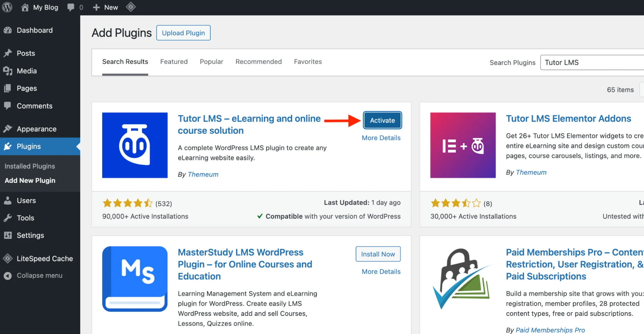This screenshot has height=334, width=644.
Task: Click the Upload Plugin button
Action: click(x=183, y=33)
